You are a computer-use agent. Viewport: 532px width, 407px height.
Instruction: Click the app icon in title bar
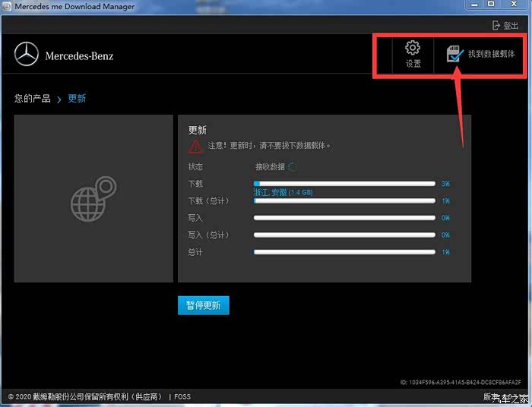tap(7, 7)
